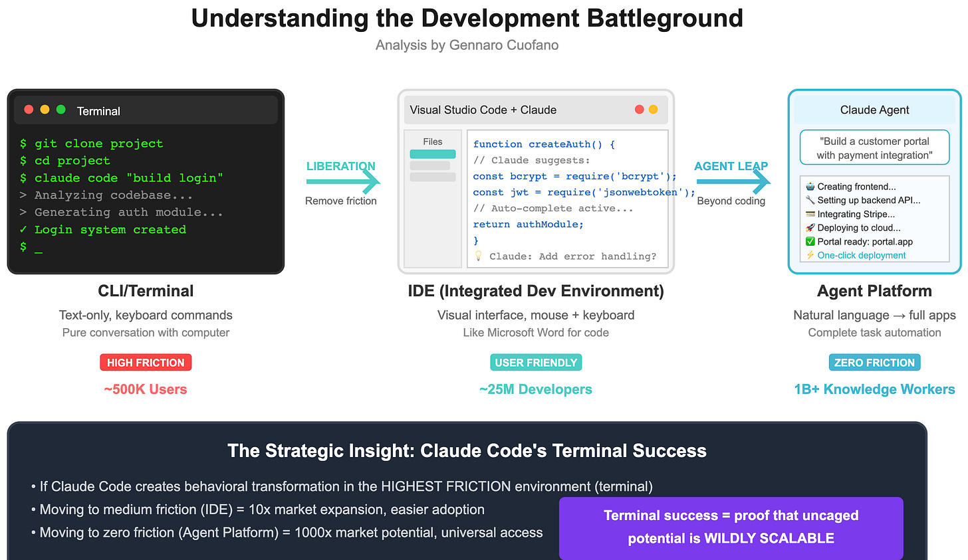This screenshot has height=560, width=968.
Task: Click 'Remove friction' under LIBERATION
Action: tap(341, 201)
